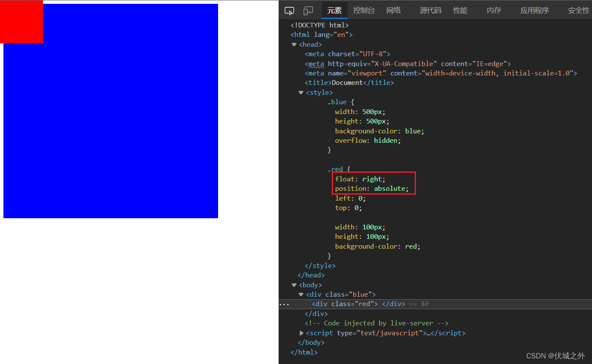
Task: Select the closing /html tag
Action: (x=304, y=352)
